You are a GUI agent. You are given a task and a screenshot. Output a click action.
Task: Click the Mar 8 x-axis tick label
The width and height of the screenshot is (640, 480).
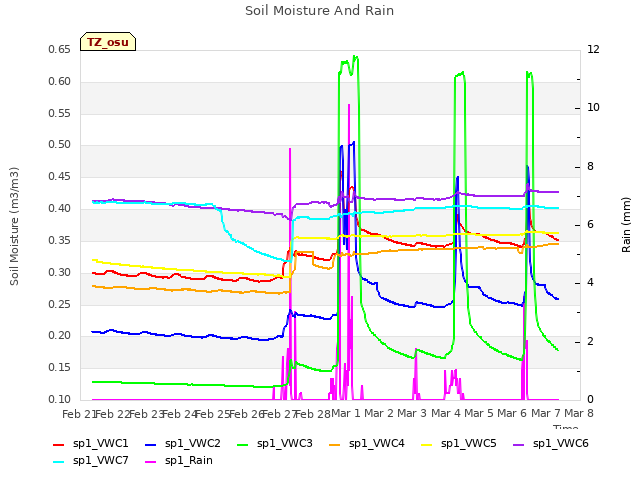pyautogui.click(x=579, y=414)
